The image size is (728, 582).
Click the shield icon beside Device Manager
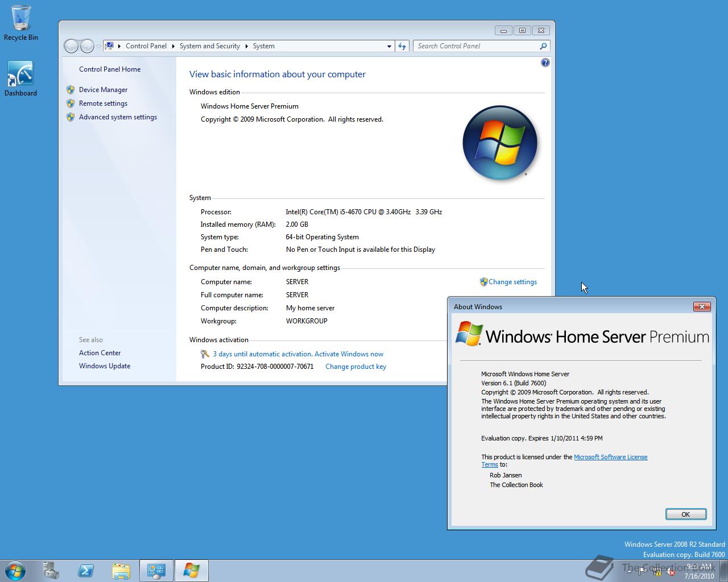(x=71, y=90)
